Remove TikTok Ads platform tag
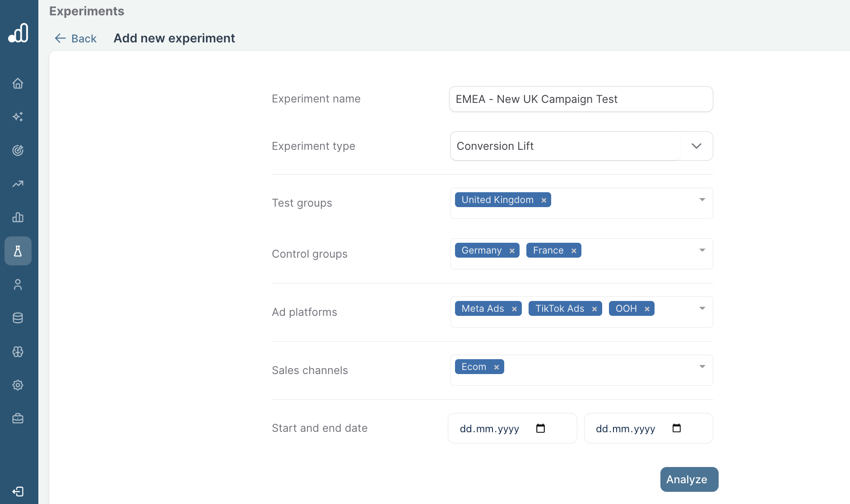The image size is (850, 504). point(595,309)
